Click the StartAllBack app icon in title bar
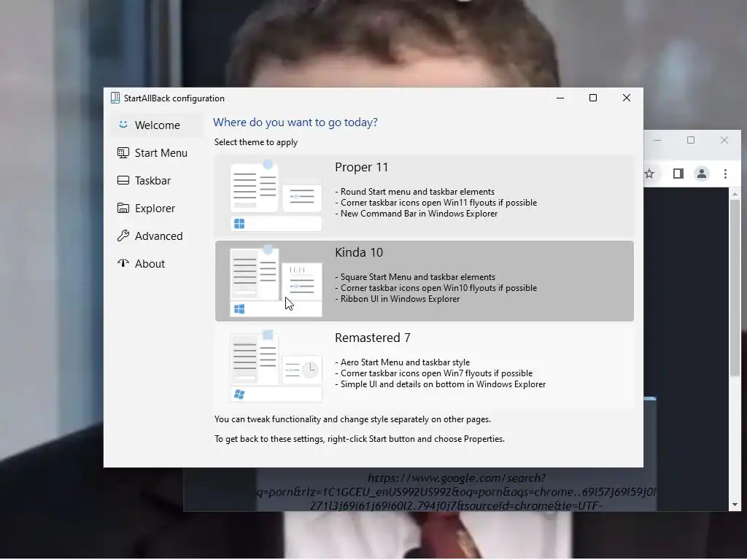Screen dimensions: 747x560 115,98
